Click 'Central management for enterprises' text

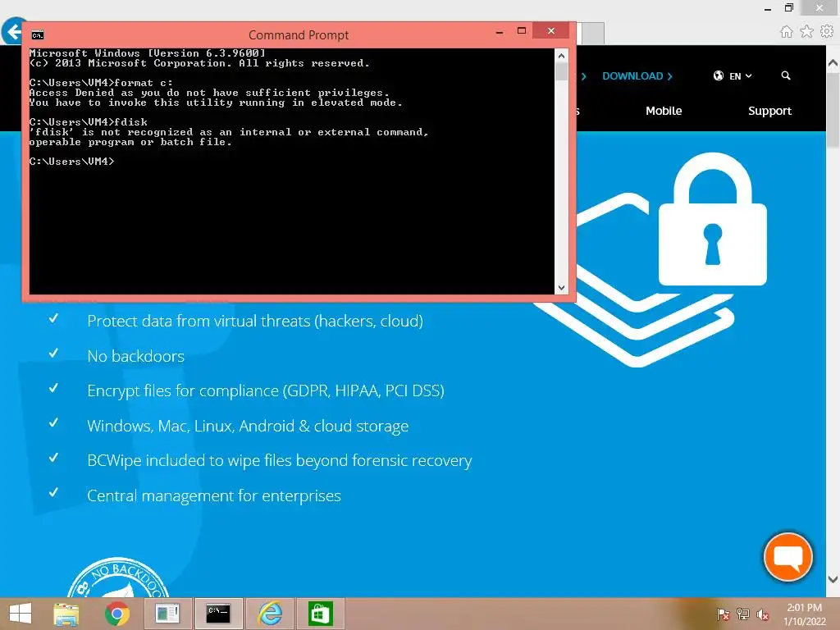coord(214,496)
